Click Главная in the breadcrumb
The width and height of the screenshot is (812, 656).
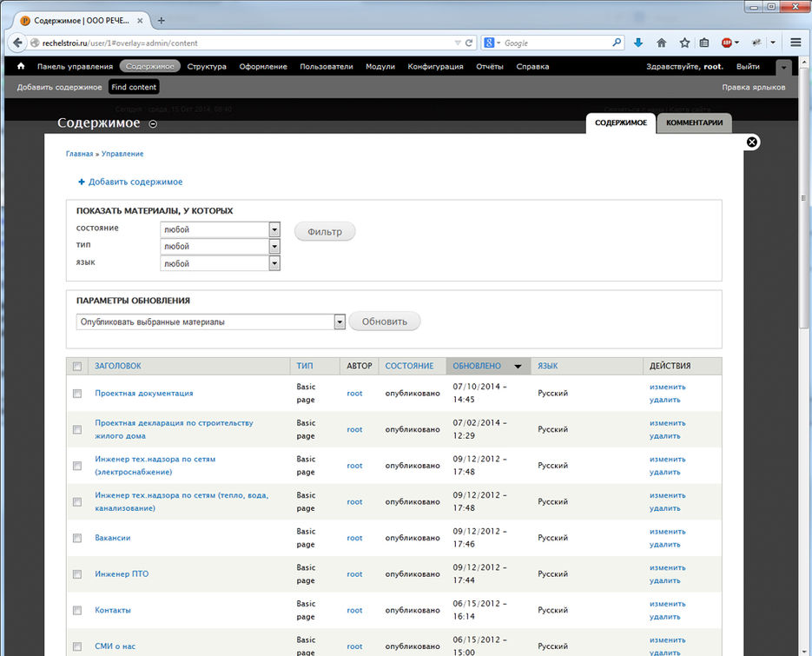[79, 154]
